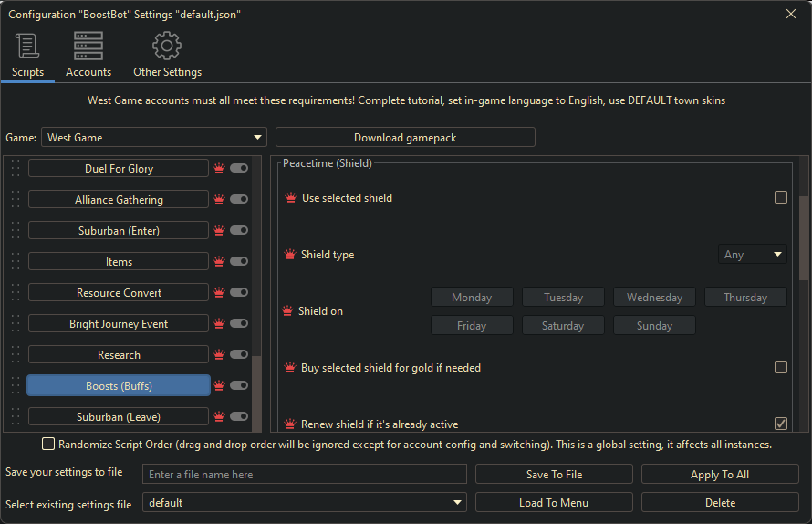812x524 pixels.
Task: Click the Download gamepack button
Action: click(x=405, y=138)
